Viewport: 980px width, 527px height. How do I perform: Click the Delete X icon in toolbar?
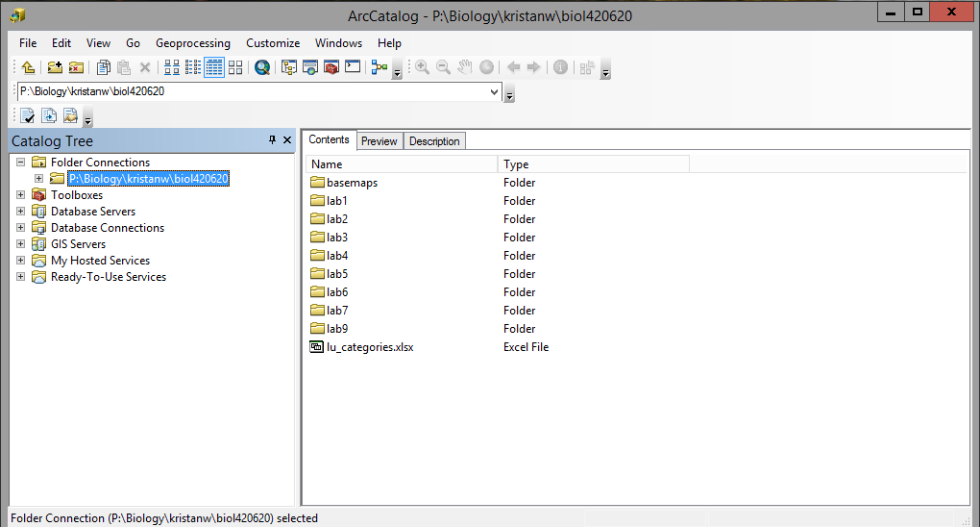click(145, 67)
